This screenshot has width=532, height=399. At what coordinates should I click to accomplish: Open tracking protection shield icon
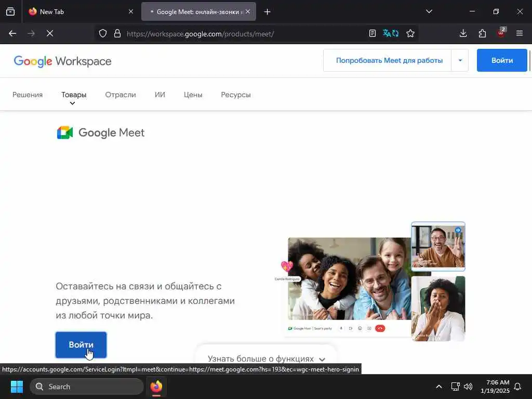tap(103, 34)
